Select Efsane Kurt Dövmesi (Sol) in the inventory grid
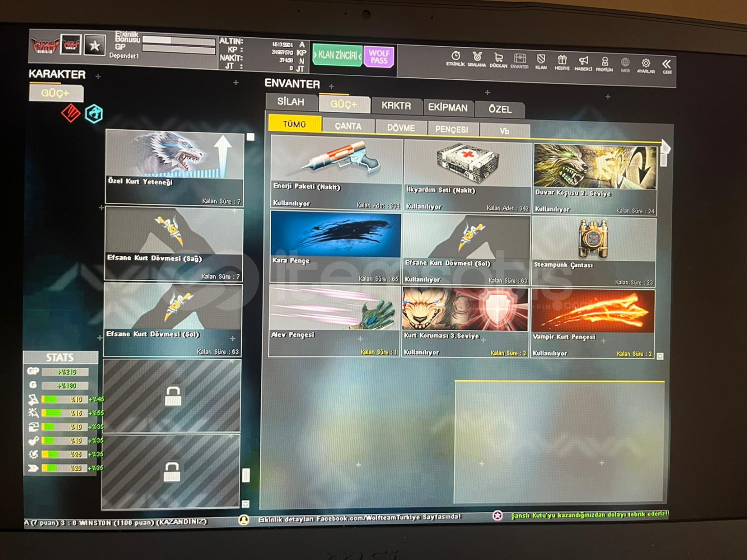 tap(466, 250)
